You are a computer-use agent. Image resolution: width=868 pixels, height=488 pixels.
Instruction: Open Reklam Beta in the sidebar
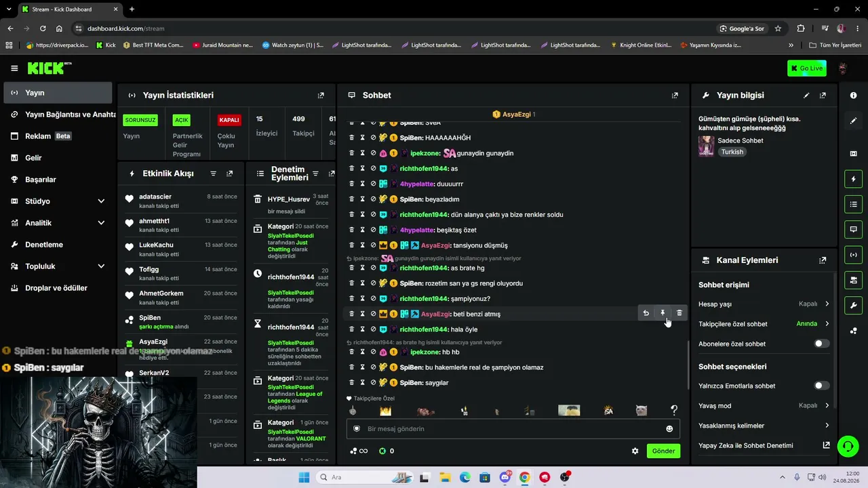click(58, 136)
